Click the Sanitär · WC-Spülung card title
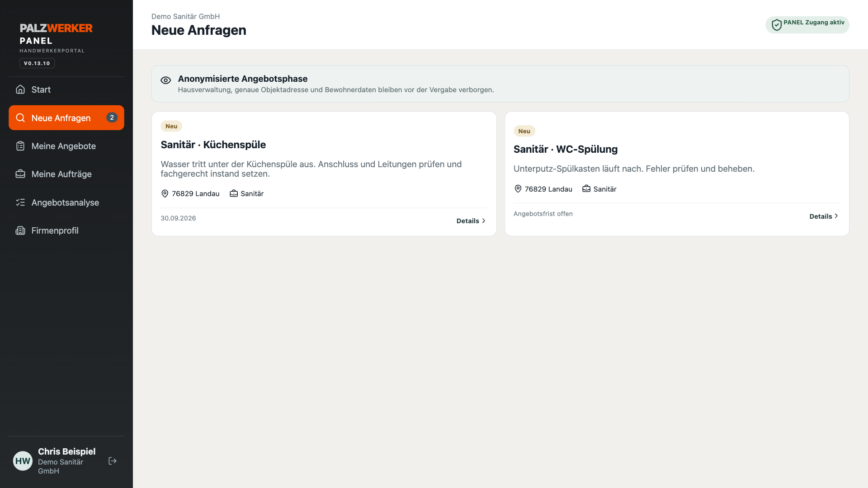 click(x=565, y=149)
